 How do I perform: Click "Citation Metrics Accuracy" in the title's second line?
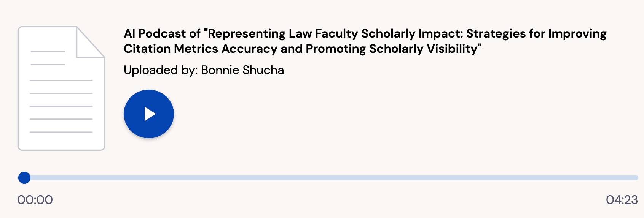click(201, 49)
